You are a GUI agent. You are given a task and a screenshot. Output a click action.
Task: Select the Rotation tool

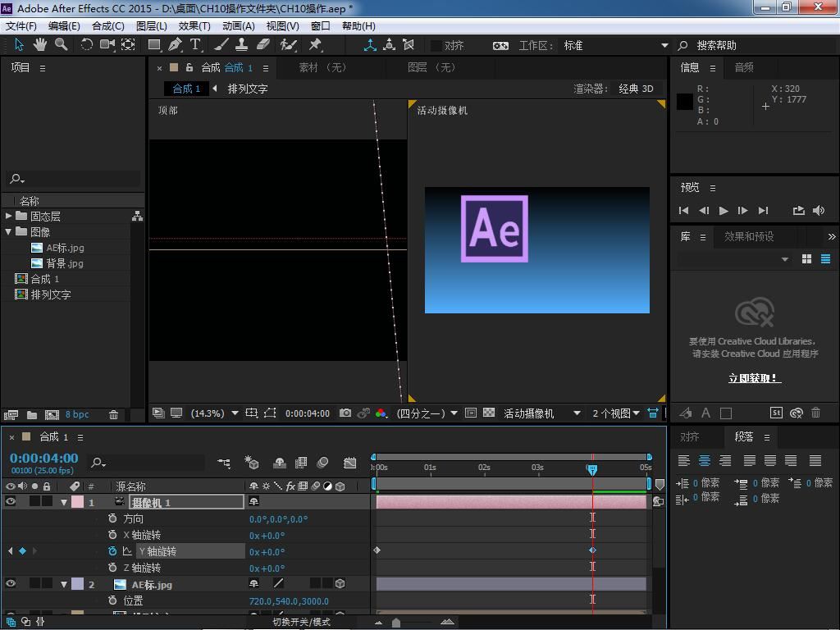(x=86, y=44)
